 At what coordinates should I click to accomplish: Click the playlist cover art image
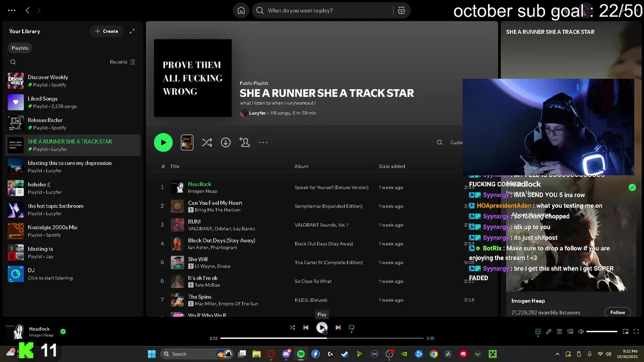click(193, 78)
